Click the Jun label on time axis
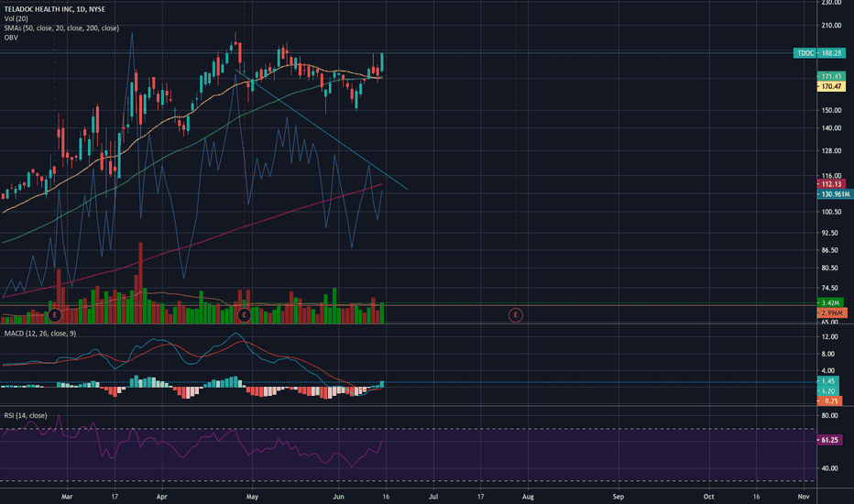The width and height of the screenshot is (854, 504). coord(338,497)
